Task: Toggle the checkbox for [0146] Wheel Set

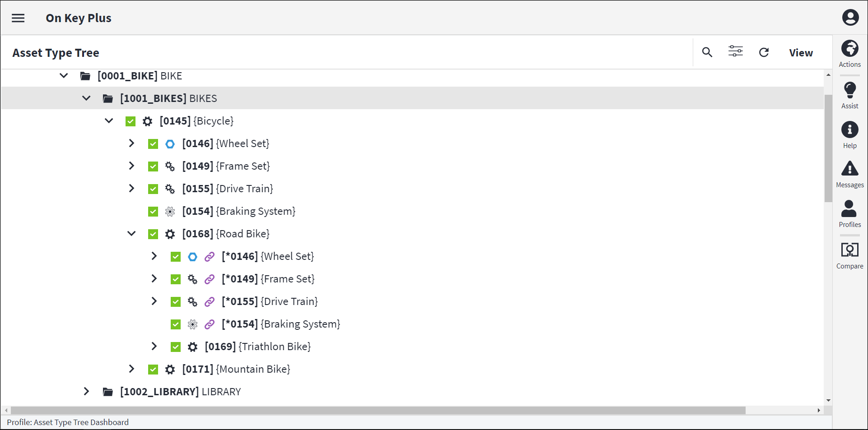Action: [x=153, y=144]
